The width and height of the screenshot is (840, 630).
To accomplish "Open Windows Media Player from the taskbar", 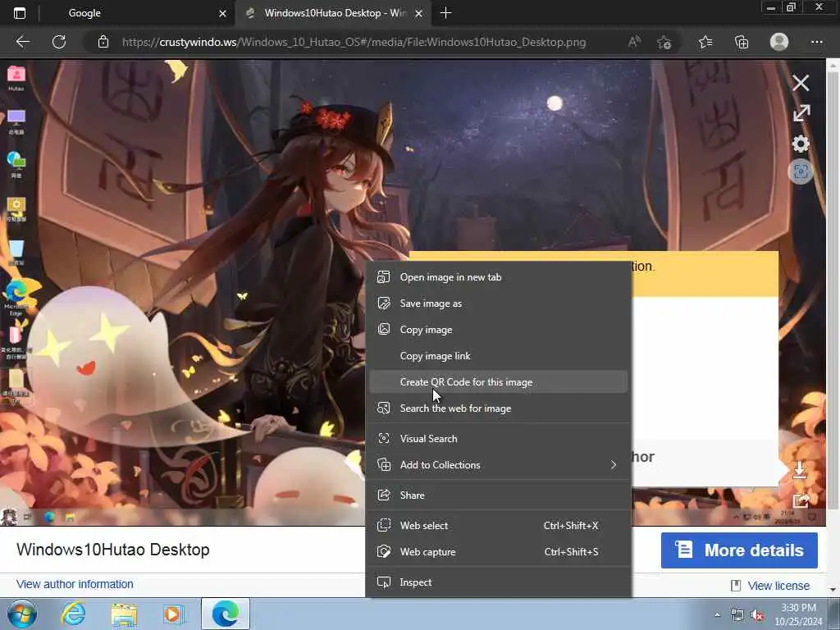I will tap(172, 614).
